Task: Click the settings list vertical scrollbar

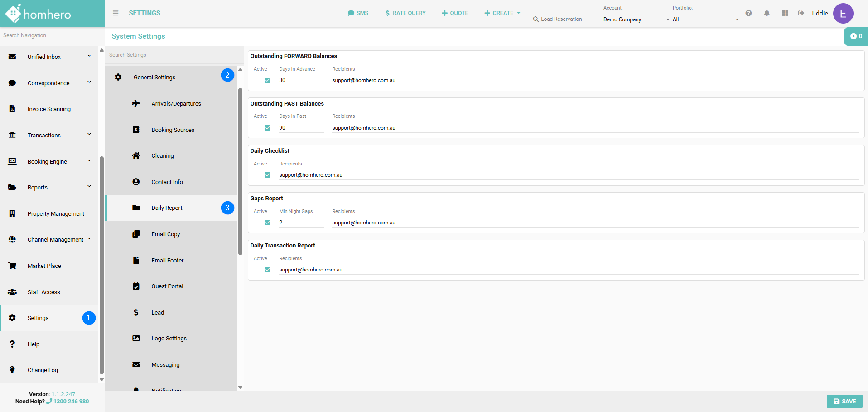Action: [240, 172]
